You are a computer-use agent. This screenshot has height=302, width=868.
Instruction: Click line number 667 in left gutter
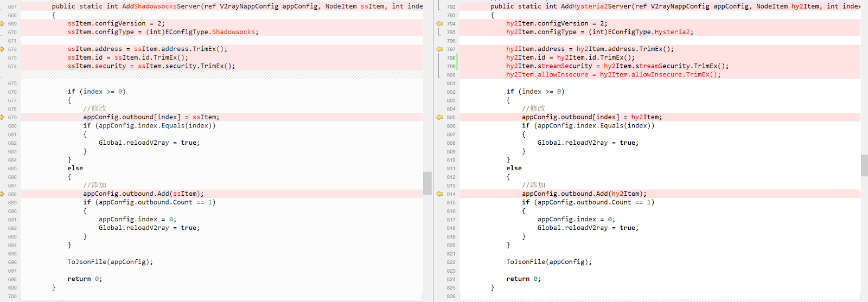pyautogui.click(x=12, y=7)
